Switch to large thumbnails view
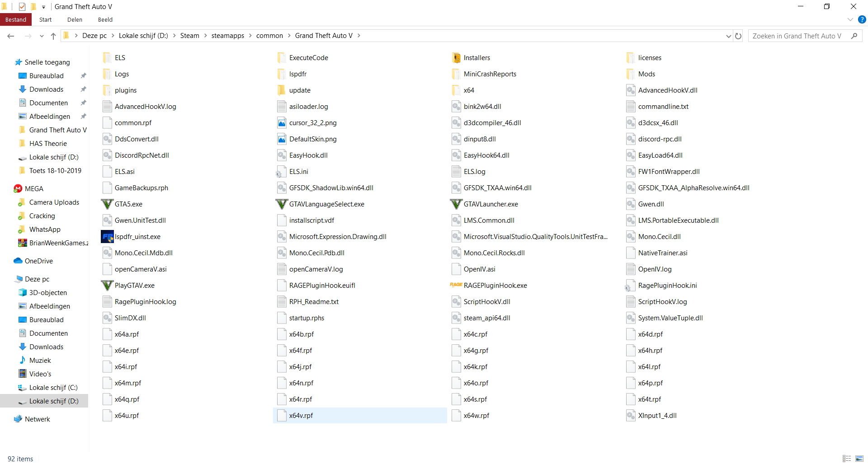868x464 pixels. tap(859, 459)
